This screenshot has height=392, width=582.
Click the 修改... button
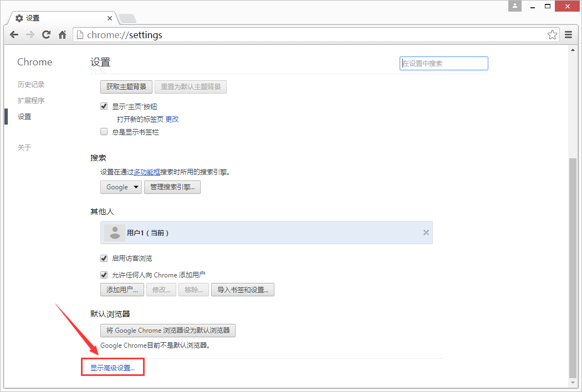pos(161,290)
